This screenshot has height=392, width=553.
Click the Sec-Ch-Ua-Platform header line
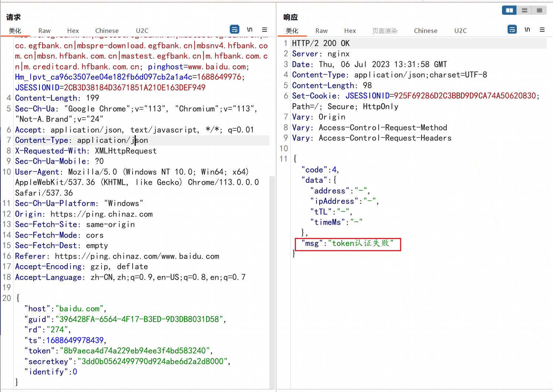click(x=79, y=203)
